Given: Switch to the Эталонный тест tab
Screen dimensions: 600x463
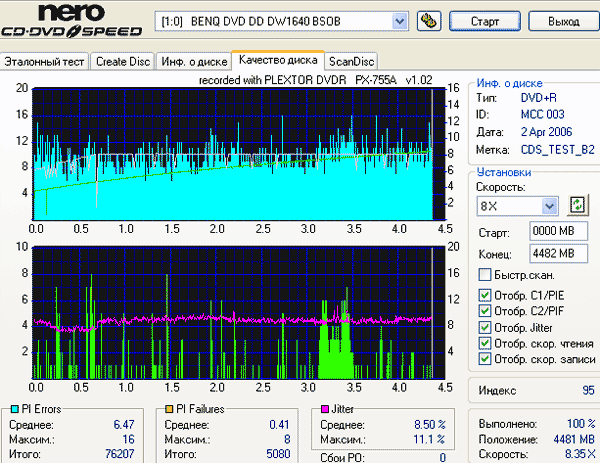Looking at the screenshot, I should (44, 62).
